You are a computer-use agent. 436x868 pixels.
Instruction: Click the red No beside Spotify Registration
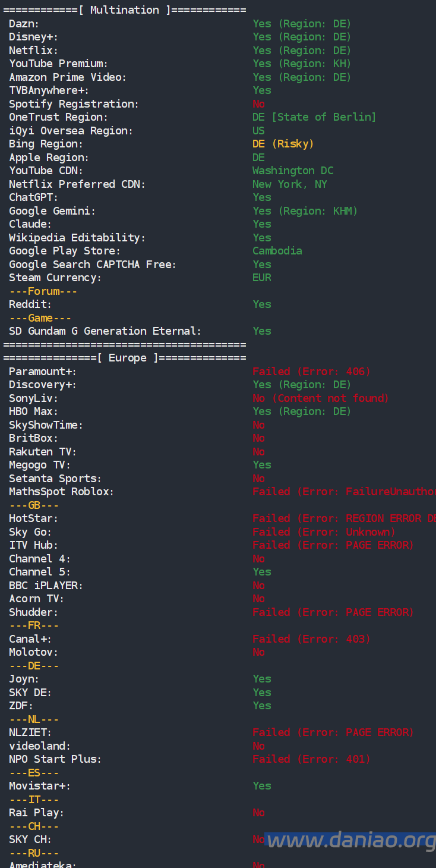point(258,104)
